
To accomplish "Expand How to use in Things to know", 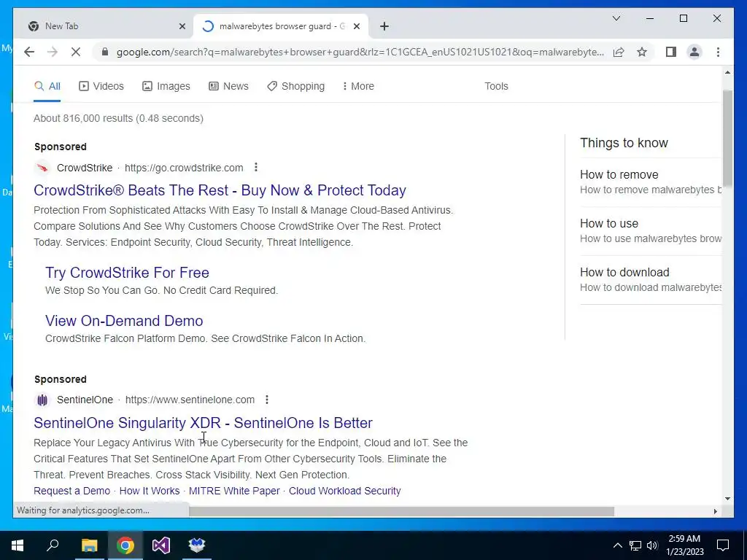I will point(650,231).
